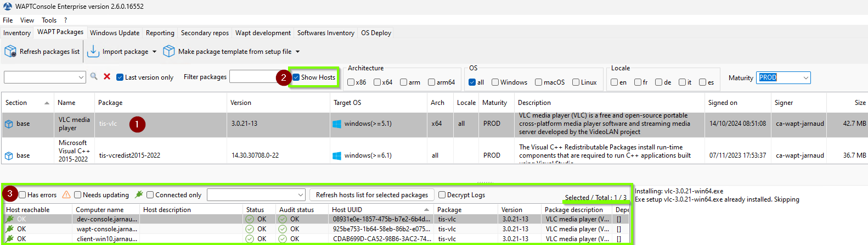Tick the macOS checkbox
Screen dimensions: 868x245
538,82
